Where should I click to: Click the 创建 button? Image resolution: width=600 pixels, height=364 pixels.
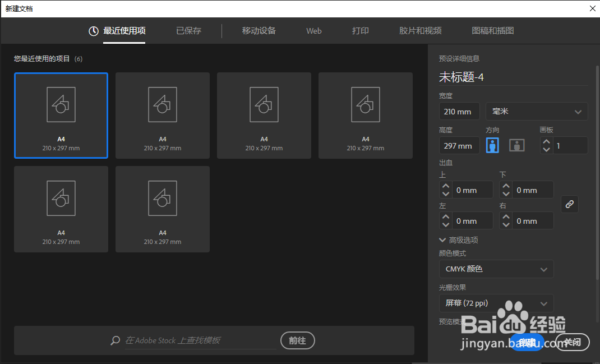[527, 342]
